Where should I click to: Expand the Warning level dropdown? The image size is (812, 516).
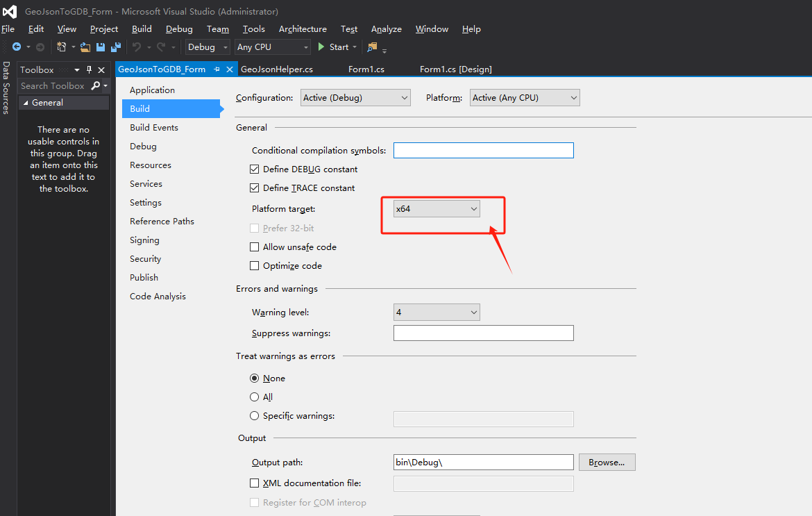437,312
